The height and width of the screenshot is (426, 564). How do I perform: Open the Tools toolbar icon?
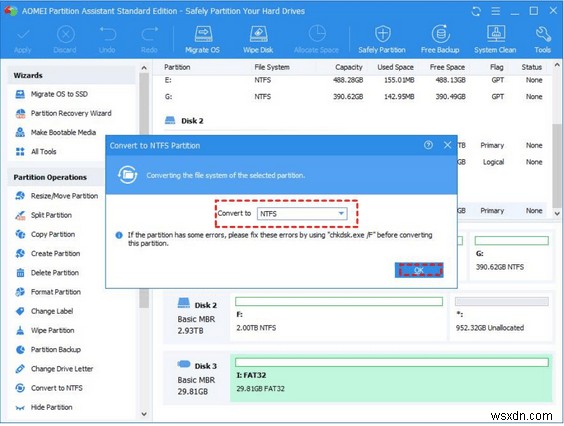click(x=542, y=40)
